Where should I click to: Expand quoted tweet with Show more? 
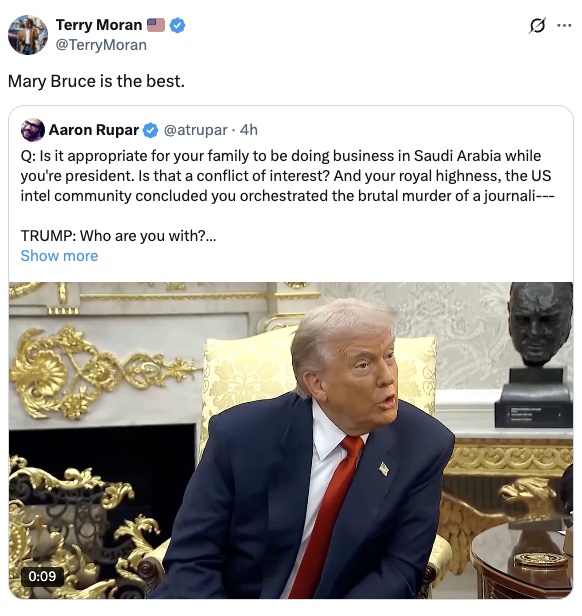[59, 256]
